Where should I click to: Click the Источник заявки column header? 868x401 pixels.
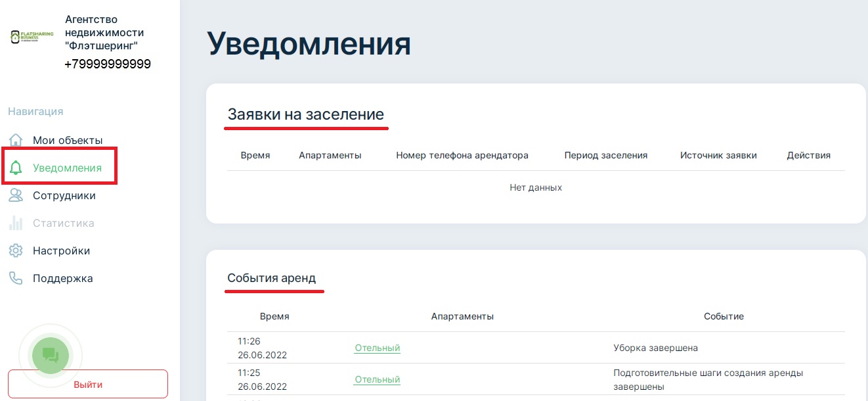(x=718, y=155)
